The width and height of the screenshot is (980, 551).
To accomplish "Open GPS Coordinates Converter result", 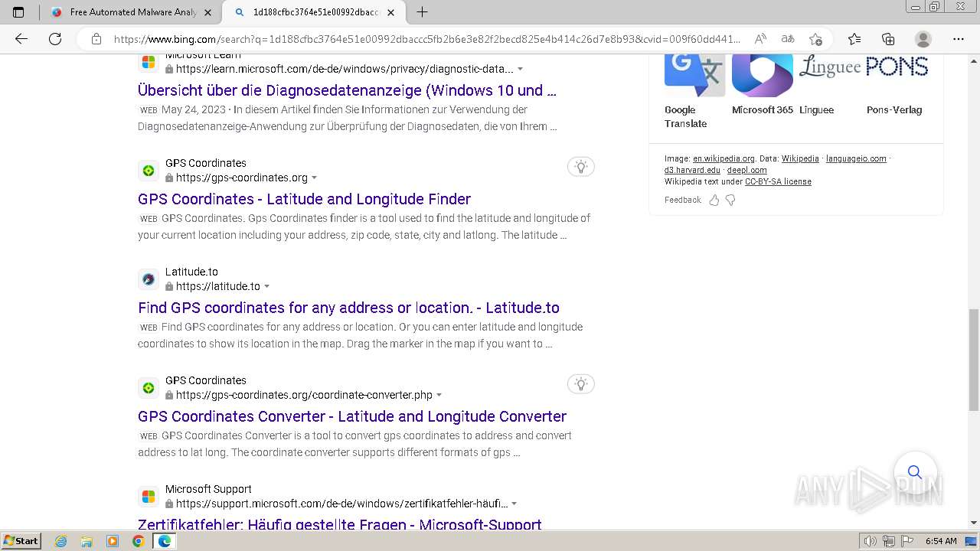I will pos(352,416).
